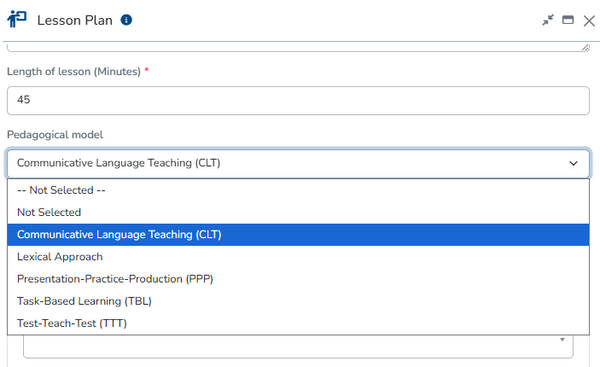Open the Pedagogical model dropdown
The width and height of the screenshot is (600, 367).
click(298, 163)
